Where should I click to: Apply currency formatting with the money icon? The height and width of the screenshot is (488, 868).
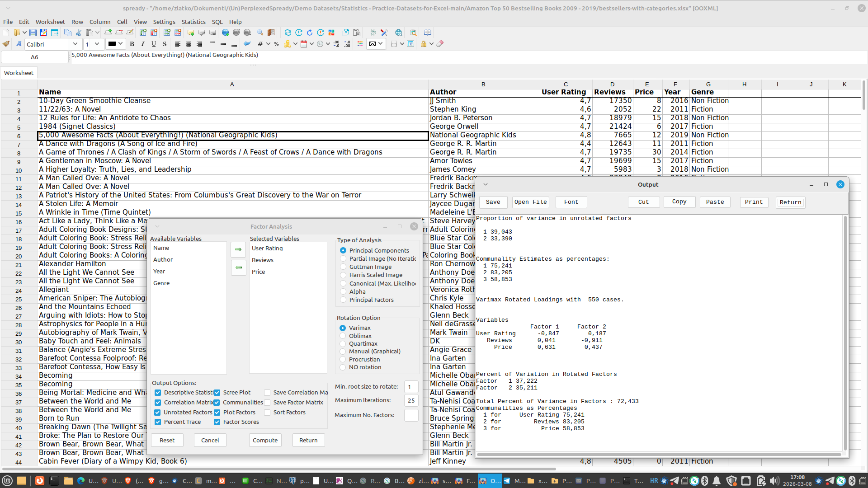tap(288, 44)
